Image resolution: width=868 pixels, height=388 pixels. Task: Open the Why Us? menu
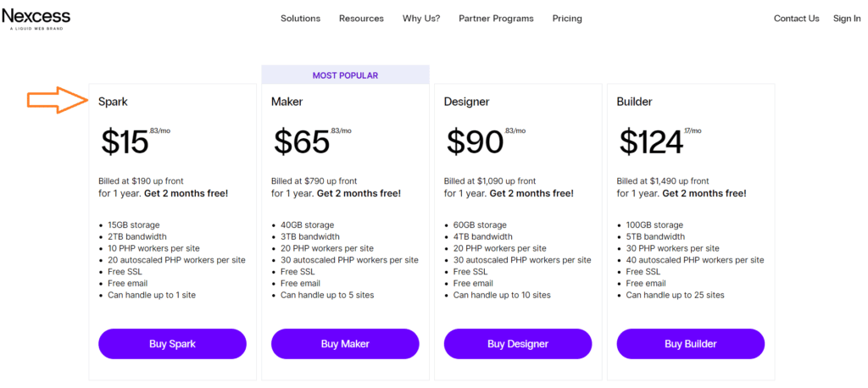[x=421, y=19]
